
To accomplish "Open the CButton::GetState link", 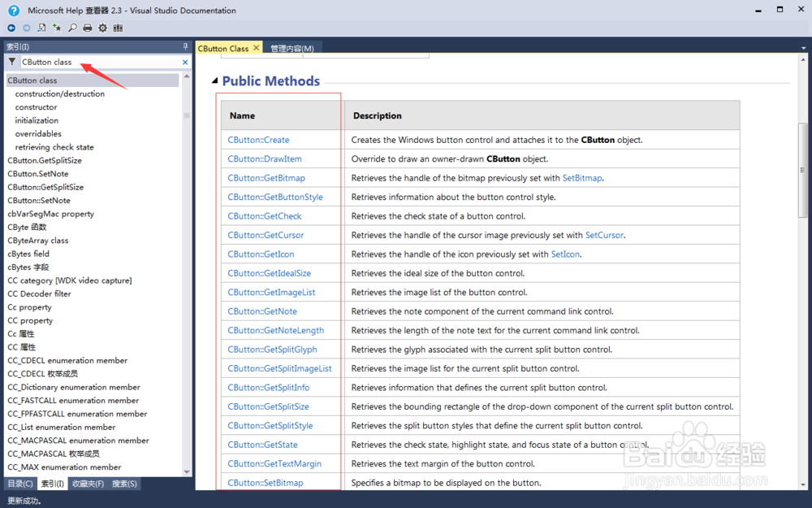I will pyautogui.click(x=262, y=445).
